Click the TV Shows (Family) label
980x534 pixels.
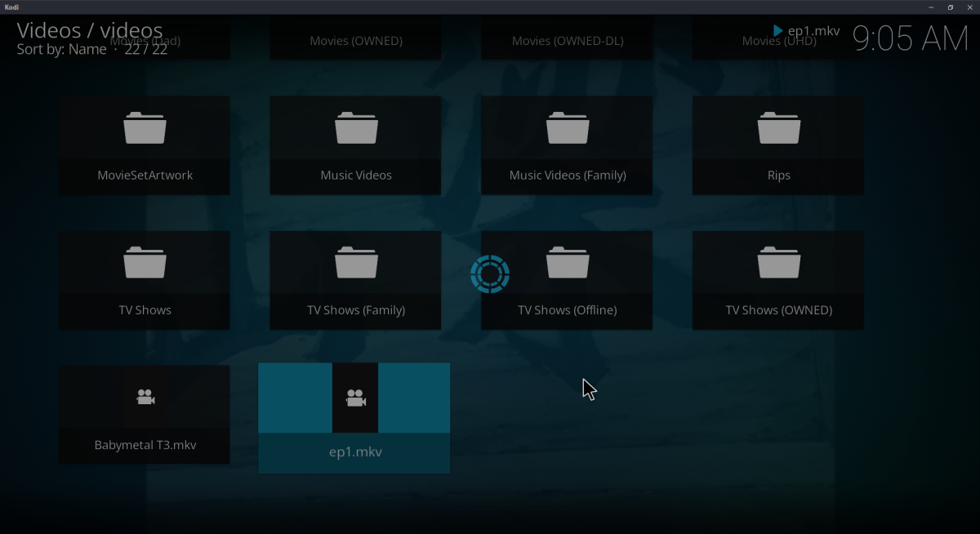point(356,310)
